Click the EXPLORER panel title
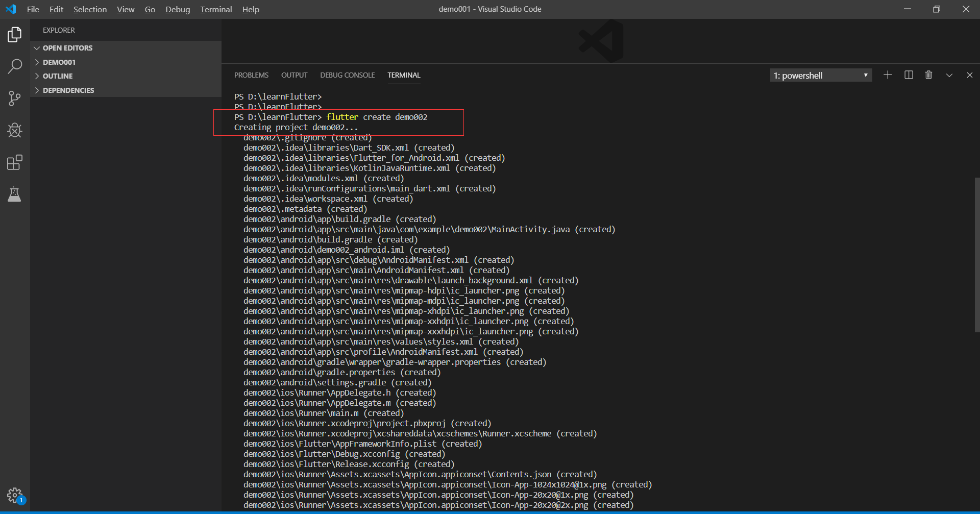 (59, 30)
